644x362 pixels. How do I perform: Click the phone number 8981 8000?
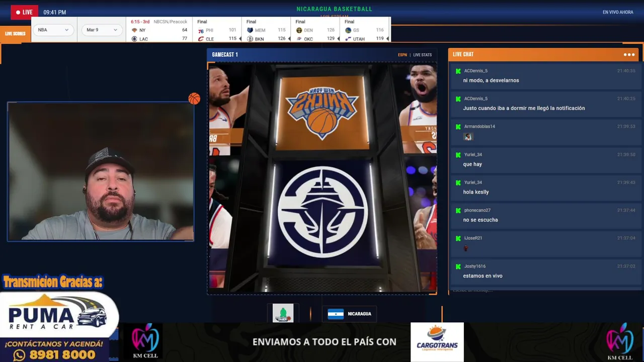click(x=62, y=355)
